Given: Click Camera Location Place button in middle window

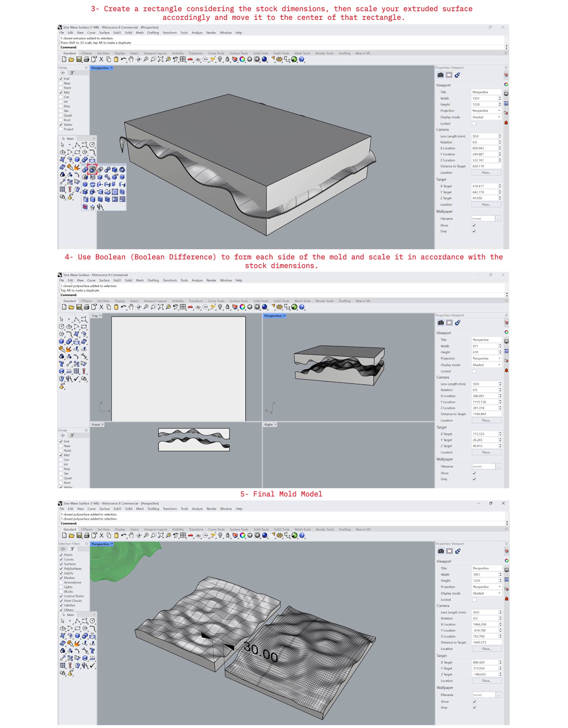Looking at the screenshot, I should (x=486, y=420).
